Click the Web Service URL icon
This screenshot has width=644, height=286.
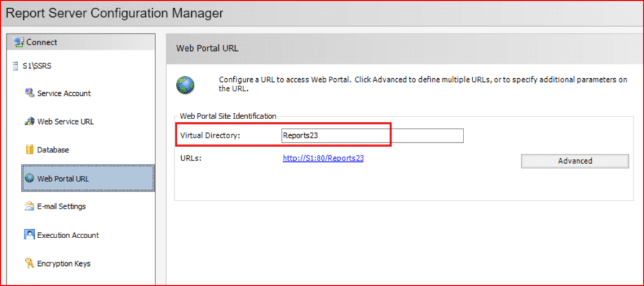[x=29, y=122]
